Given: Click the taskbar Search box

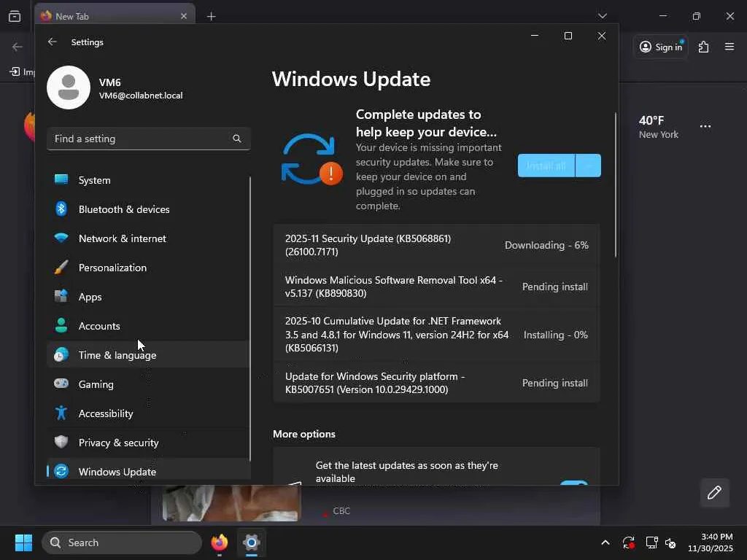Looking at the screenshot, I should pyautogui.click(x=122, y=542).
